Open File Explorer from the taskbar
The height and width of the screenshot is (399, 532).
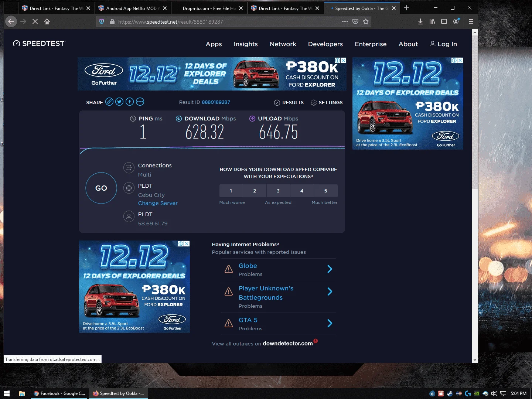point(22,393)
